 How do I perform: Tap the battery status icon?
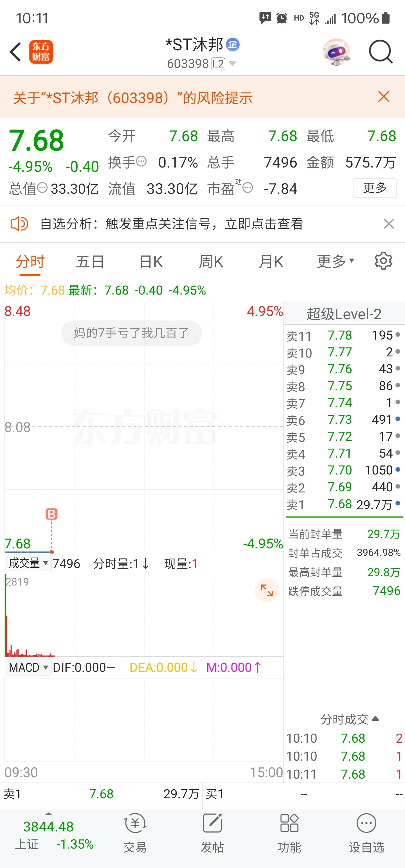tap(386, 18)
